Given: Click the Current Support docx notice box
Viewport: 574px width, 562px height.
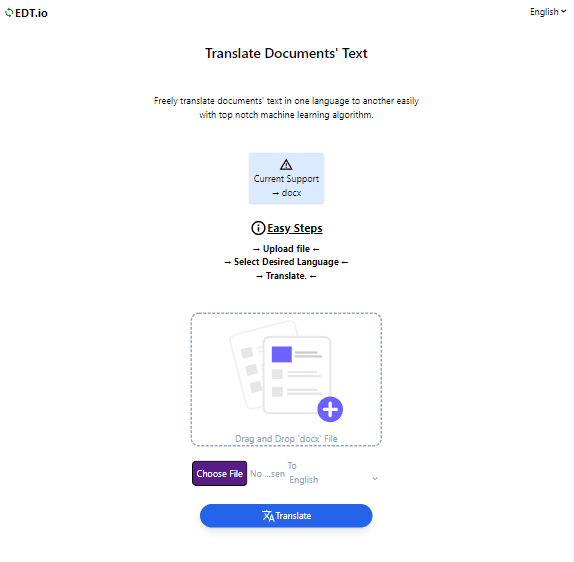Looking at the screenshot, I should coord(286,178).
